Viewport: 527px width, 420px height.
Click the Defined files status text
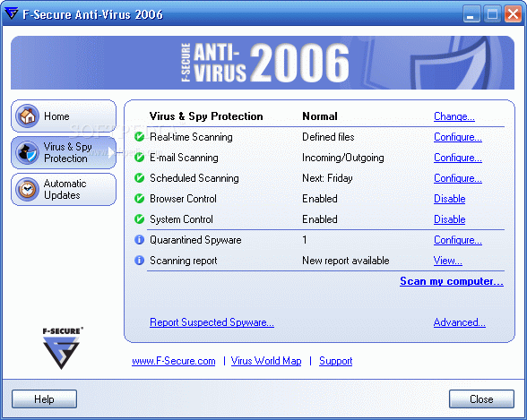[328, 137]
